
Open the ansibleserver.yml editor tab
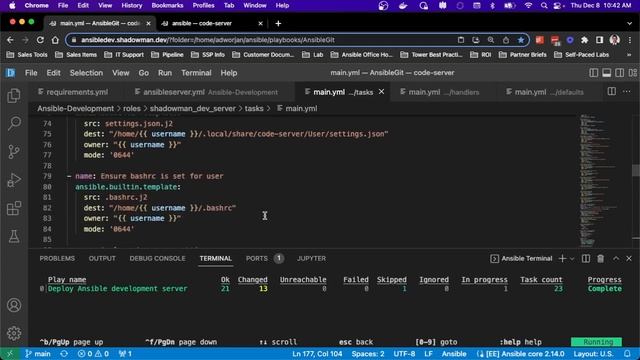tap(210, 92)
